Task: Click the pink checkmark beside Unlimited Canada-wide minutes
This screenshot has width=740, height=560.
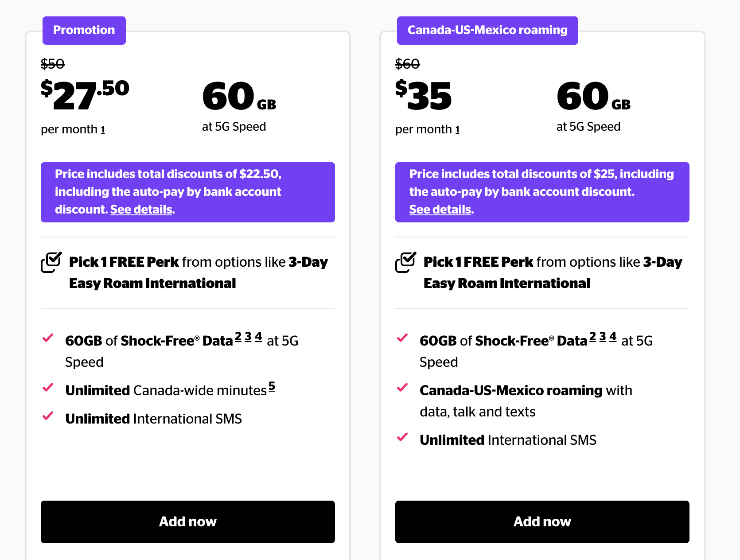Action: 48,388
